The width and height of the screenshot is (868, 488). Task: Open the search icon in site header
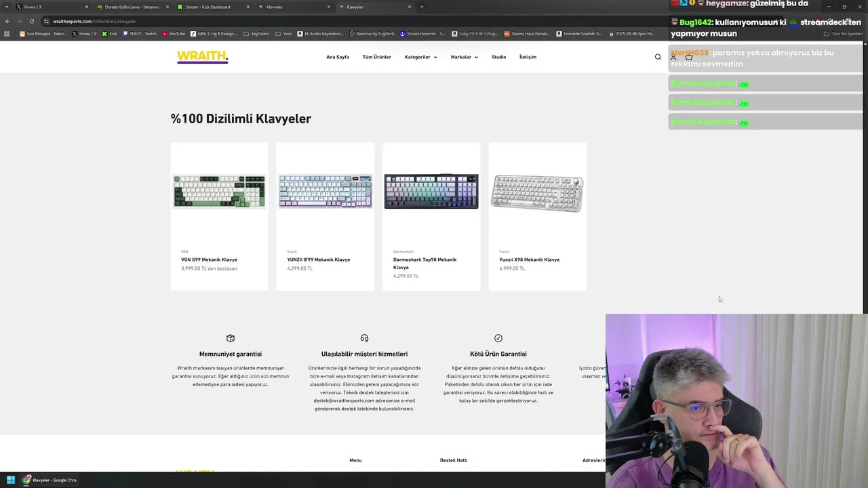pyautogui.click(x=658, y=57)
